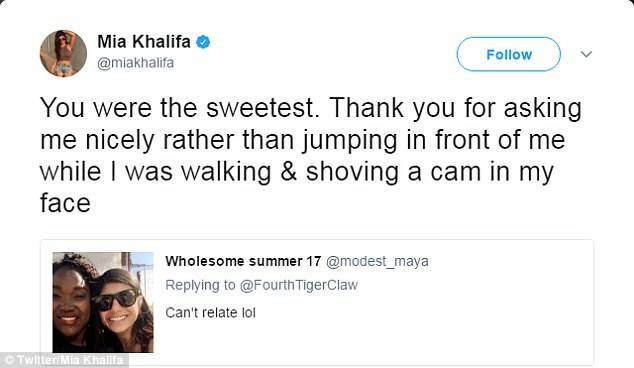Open the quoted tweet selfie photo

(103, 302)
